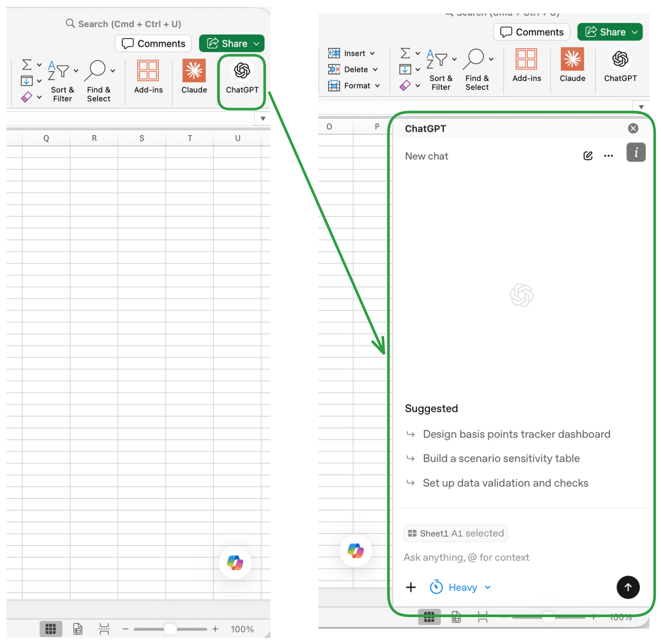Expand Sort & Filter dropdown arrow in left window
661x644 pixels.
coord(76,70)
